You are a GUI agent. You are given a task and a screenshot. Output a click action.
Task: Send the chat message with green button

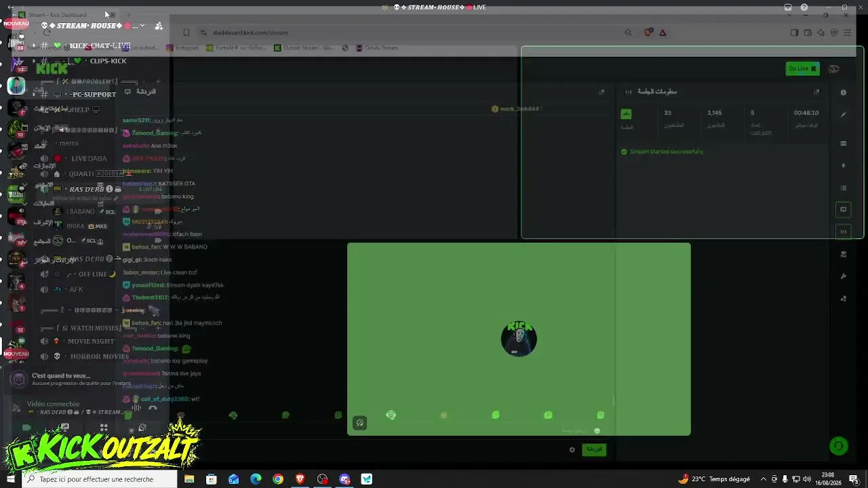click(594, 449)
